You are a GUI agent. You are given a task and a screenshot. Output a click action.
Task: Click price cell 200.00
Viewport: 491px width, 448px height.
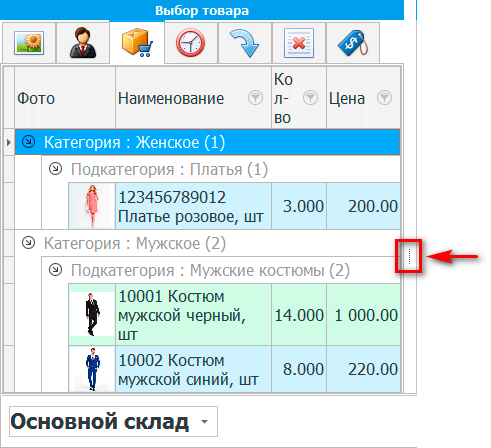[364, 206]
